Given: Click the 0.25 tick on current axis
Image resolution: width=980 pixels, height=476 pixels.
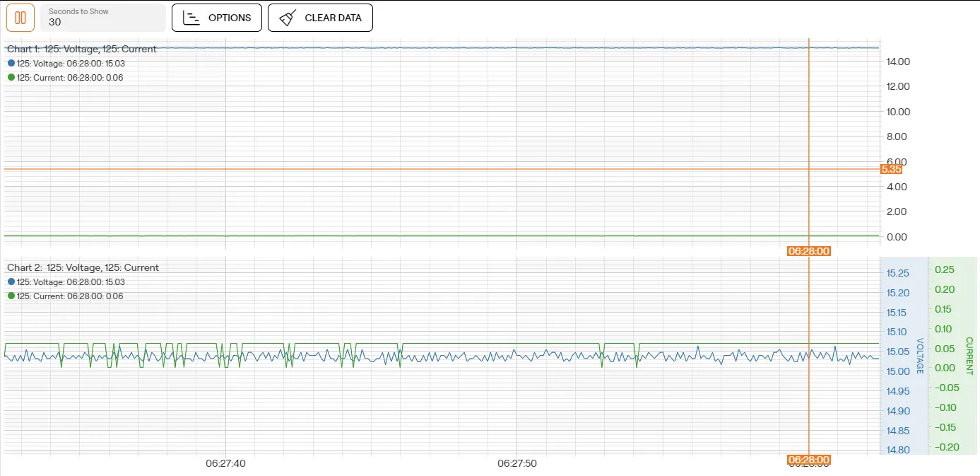Looking at the screenshot, I should [945, 269].
